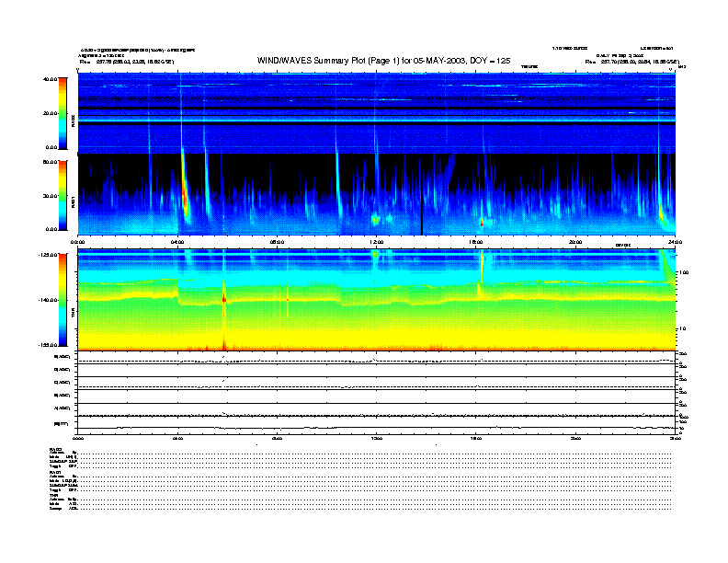Click 20:00 tick label under RAD1 spectrogram

pyautogui.click(x=575, y=242)
